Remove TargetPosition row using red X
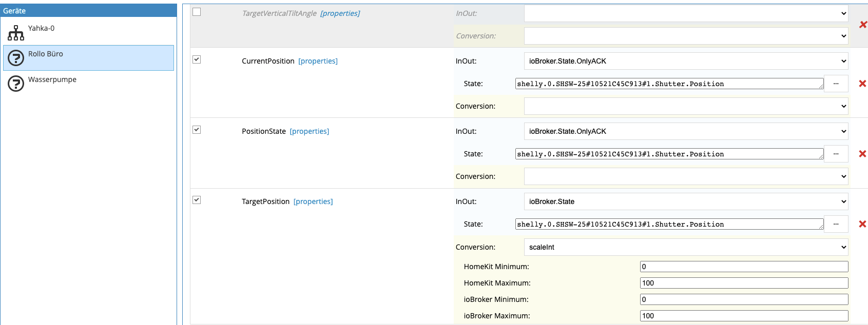 click(862, 224)
